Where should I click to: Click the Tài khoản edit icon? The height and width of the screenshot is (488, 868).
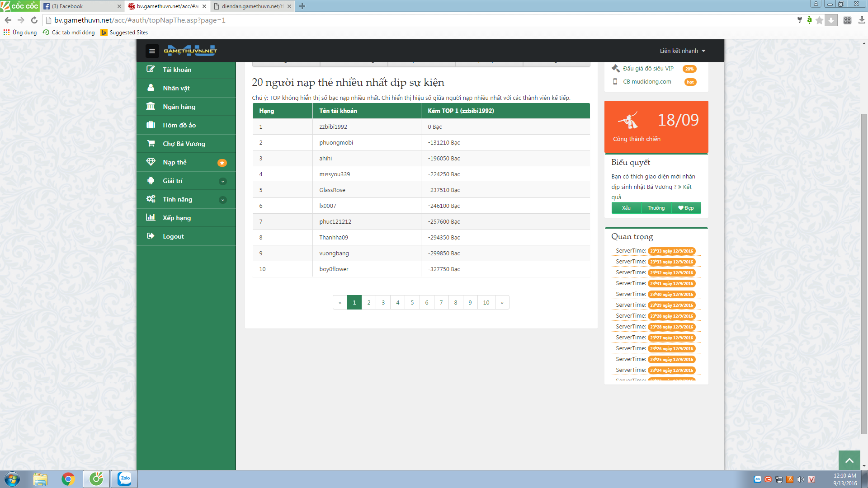pos(151,69)
